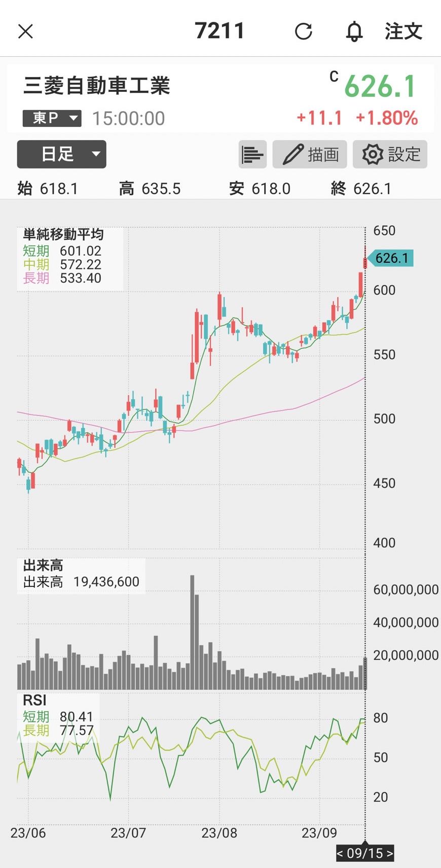The width and height of the screenshot is (441, 868).
Task: Close the 7211 chart screen
Action: pyautogui.click(x=25, y=31)
